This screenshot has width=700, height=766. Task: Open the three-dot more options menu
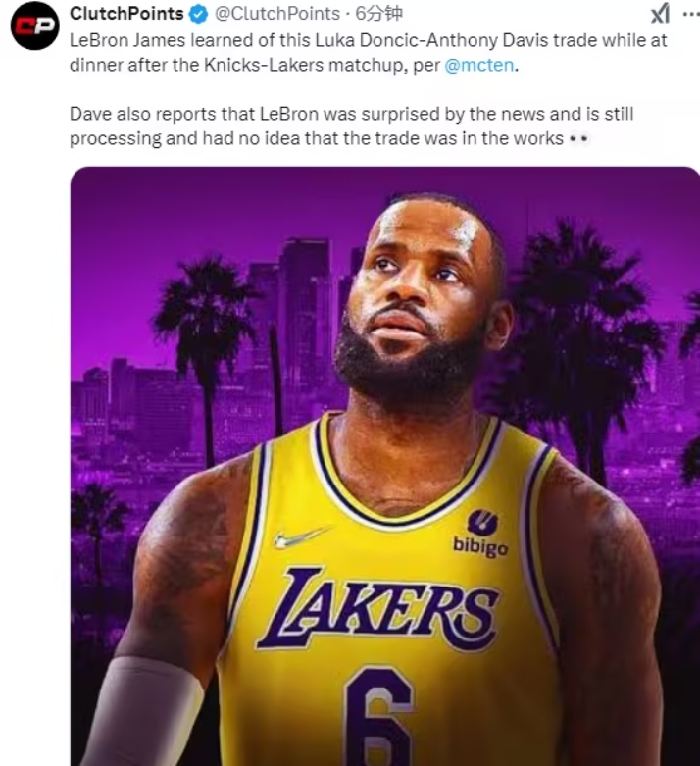point(688,14)
